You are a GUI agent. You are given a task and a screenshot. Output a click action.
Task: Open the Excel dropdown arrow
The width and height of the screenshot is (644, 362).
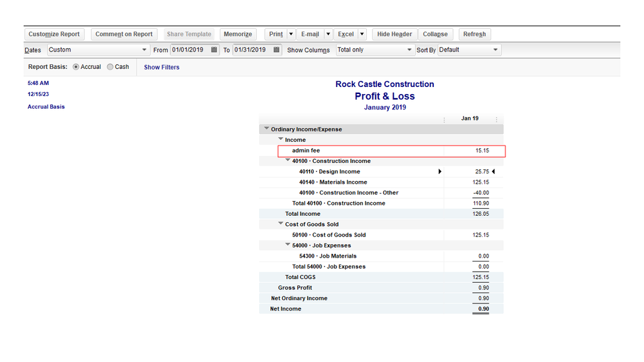tap(362, 34)
